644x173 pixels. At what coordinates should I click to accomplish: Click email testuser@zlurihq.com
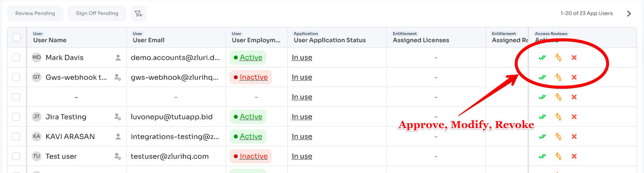point(170,156)
